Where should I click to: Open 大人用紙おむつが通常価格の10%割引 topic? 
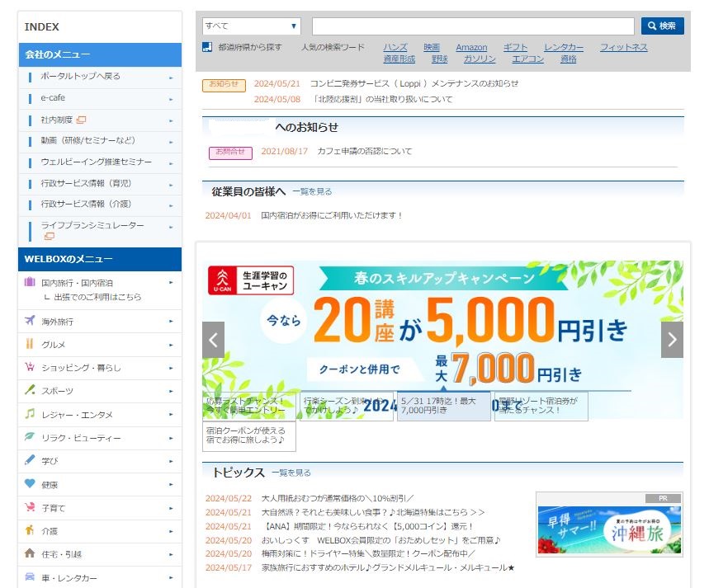[x=338, y=498]
